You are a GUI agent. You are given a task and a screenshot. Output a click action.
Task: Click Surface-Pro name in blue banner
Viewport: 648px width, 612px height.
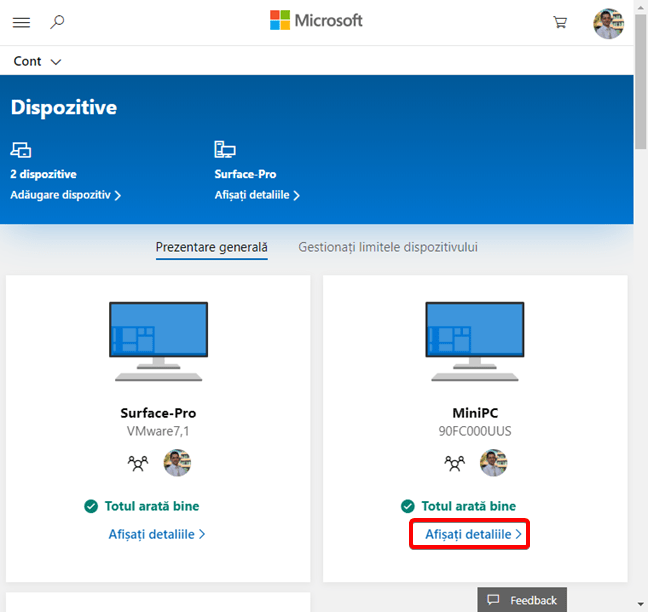245,174
